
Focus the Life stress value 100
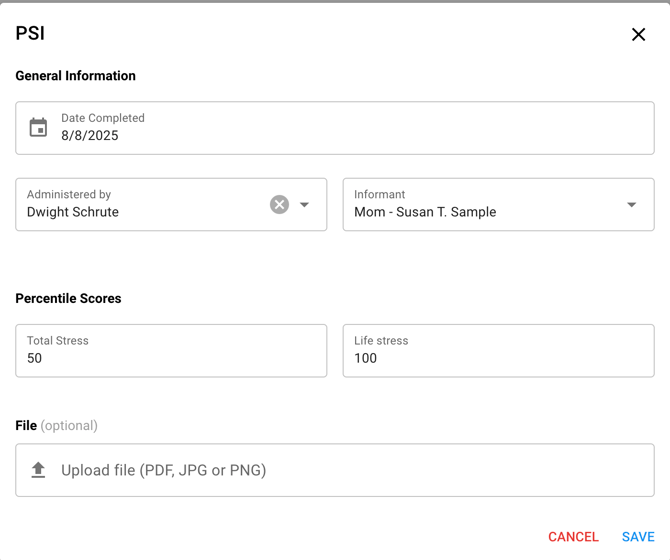(x=366, y=358)
